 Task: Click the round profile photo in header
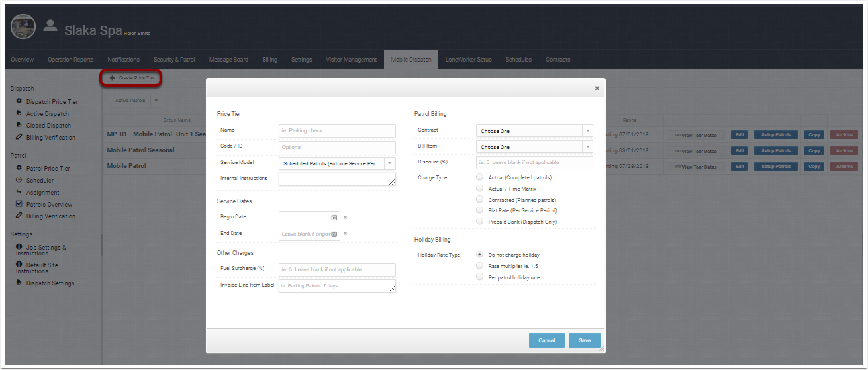[x=23, y=26]
